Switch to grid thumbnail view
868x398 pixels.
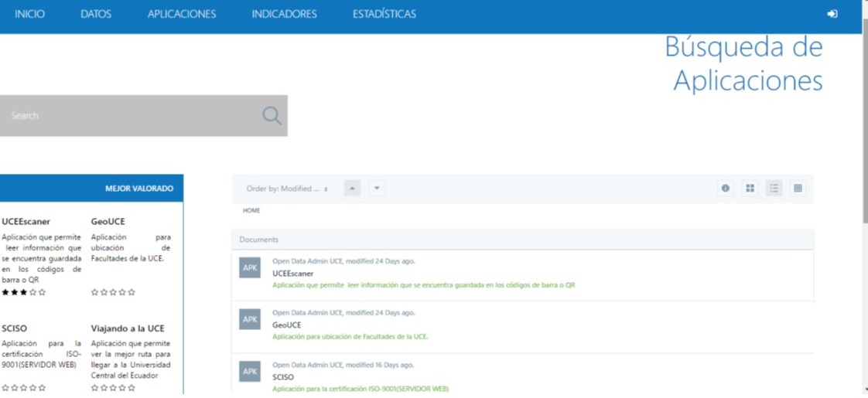point(750,189)
